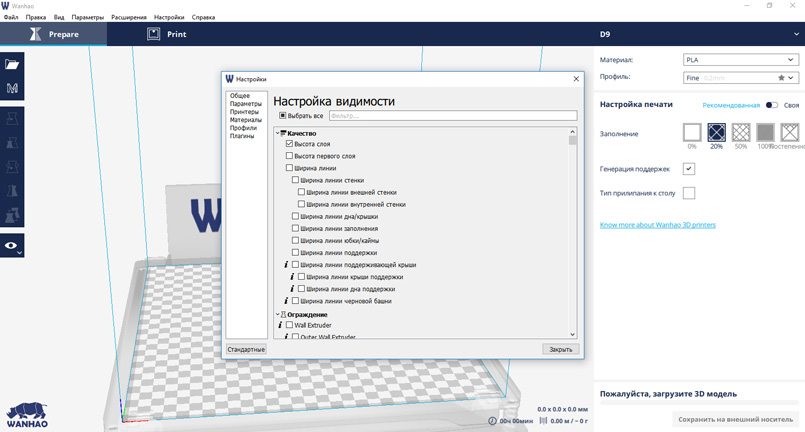Click the Wanhao app icon in title bar
The height and width of the screenshot is (432, 805).
(5, 6)
